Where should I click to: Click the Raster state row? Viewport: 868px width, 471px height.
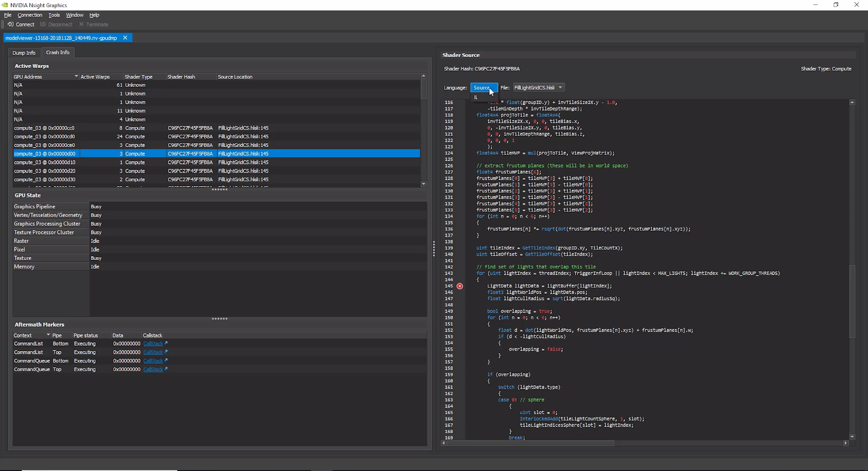coord(220,241)
